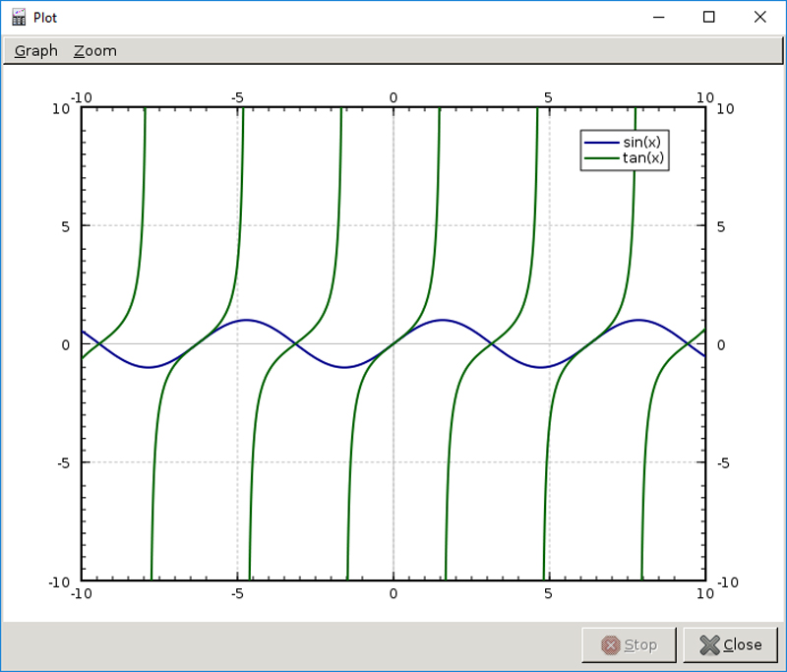Close the window using title bar X
The width and height of the screenshot is (787, 672).
tap(759, 17)
